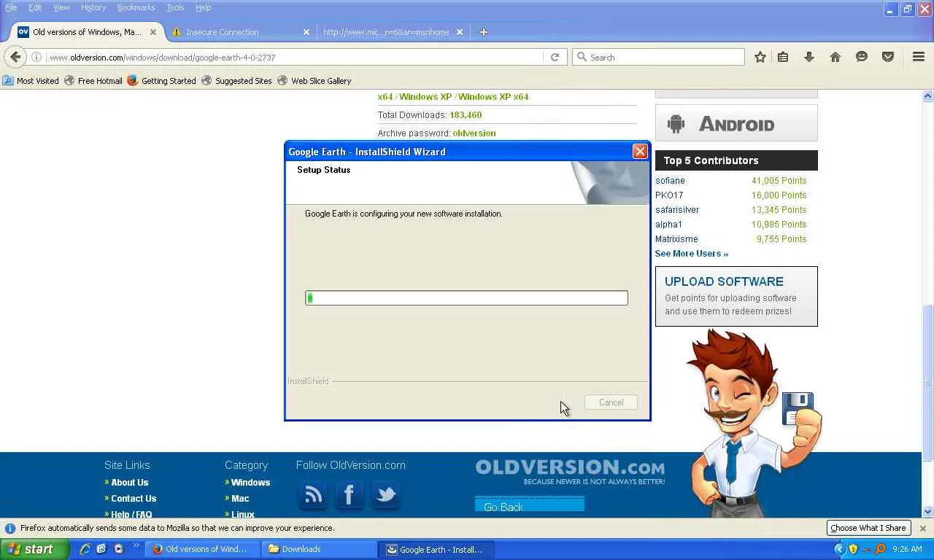Open the Firefox Hello smiley icon

pyautogui.click(x=862, y=57)
